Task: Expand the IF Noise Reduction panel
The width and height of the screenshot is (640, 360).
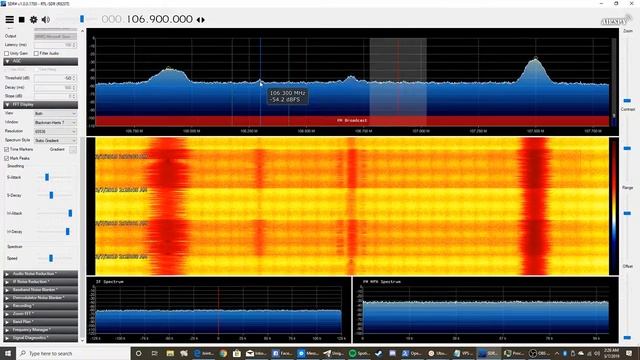Action: [40, 282]
